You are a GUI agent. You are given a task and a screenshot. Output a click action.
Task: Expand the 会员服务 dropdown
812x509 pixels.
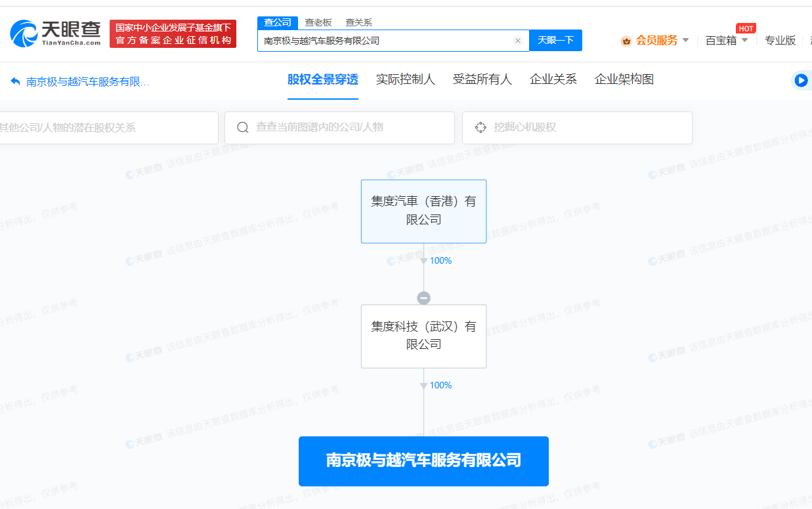pos(685,40)
